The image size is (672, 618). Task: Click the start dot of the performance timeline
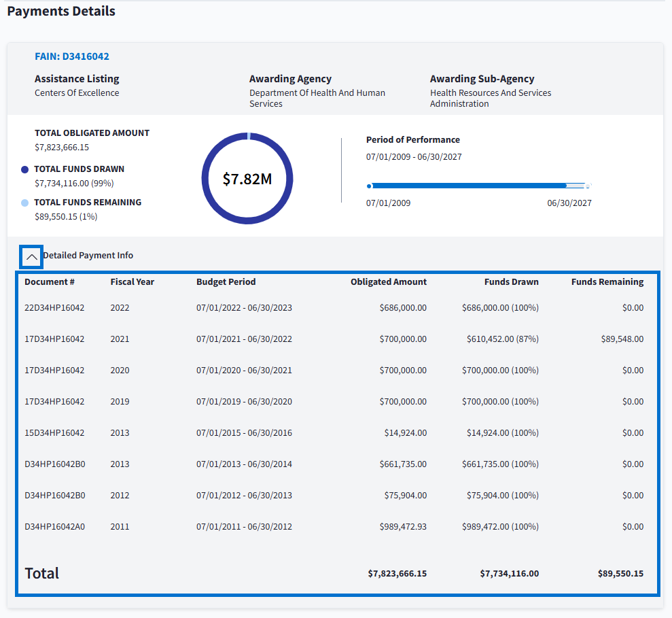tap(369, 186)
